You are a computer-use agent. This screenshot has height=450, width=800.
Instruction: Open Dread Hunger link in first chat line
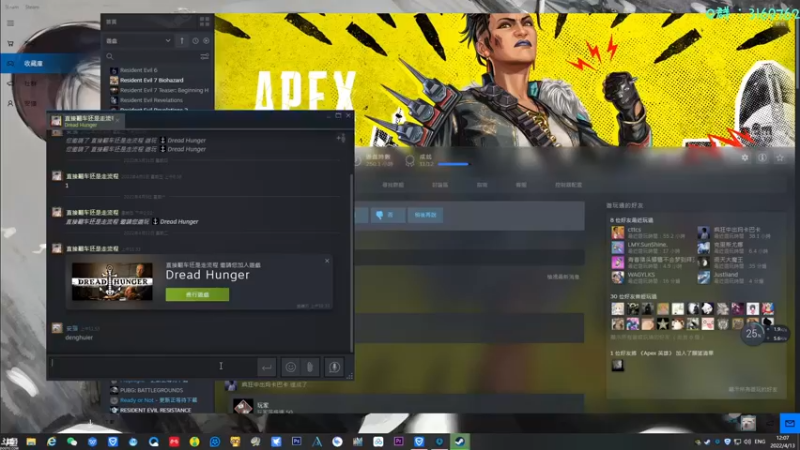point(187,140)
